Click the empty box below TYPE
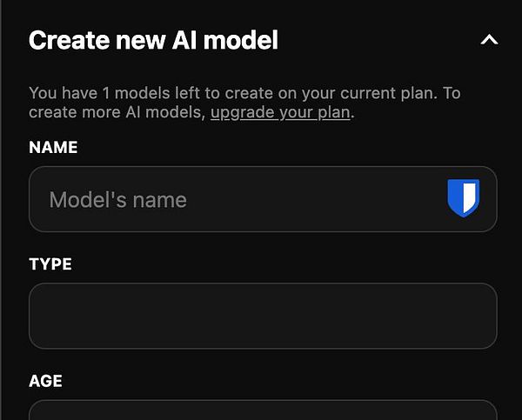The image size is (522, 420). pos(263,316)
